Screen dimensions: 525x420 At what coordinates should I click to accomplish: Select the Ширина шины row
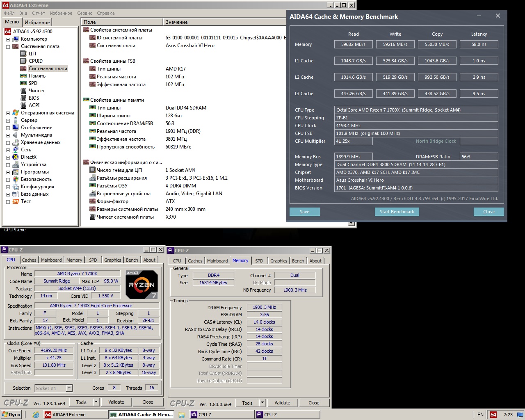(184, 116)
